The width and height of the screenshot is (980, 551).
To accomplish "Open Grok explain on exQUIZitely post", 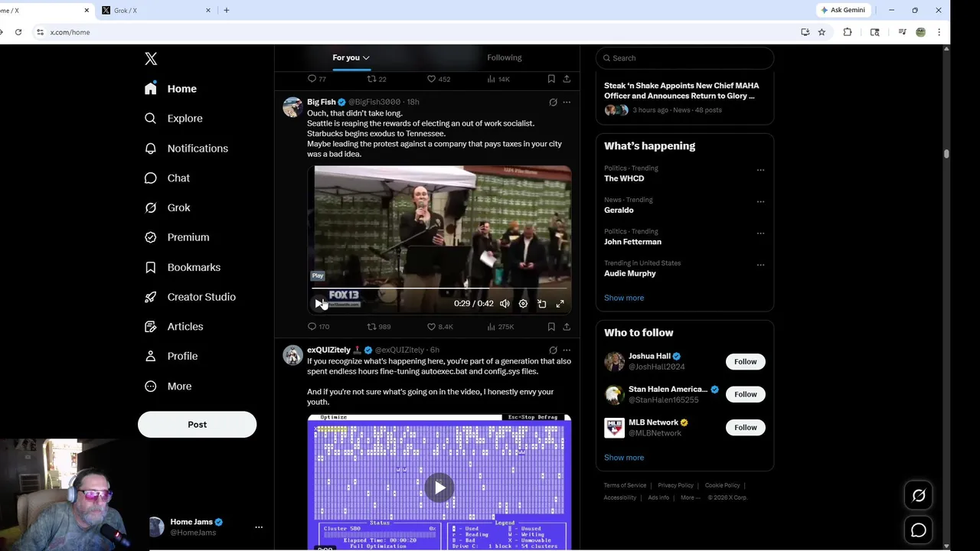I will pyautogui.click(x=553, y=350).
